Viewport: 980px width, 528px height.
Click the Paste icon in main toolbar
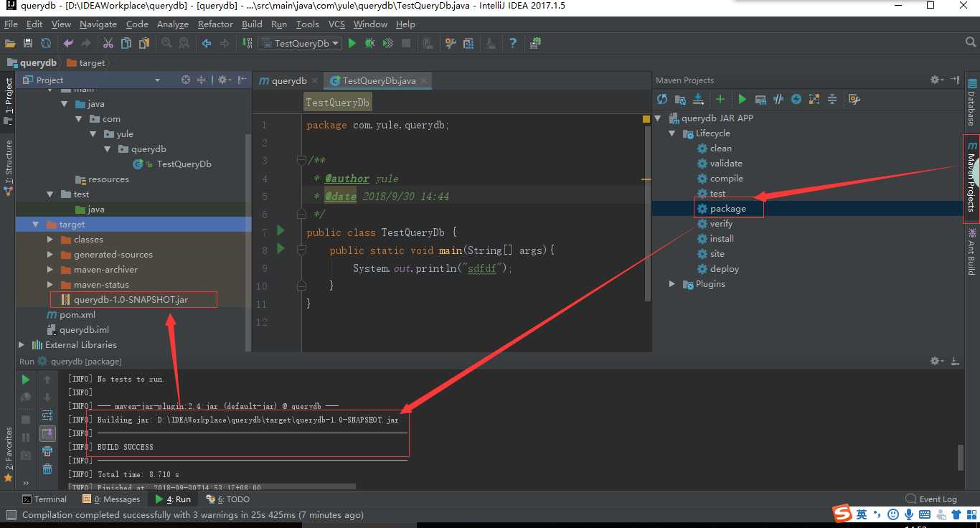pos(144,43)
